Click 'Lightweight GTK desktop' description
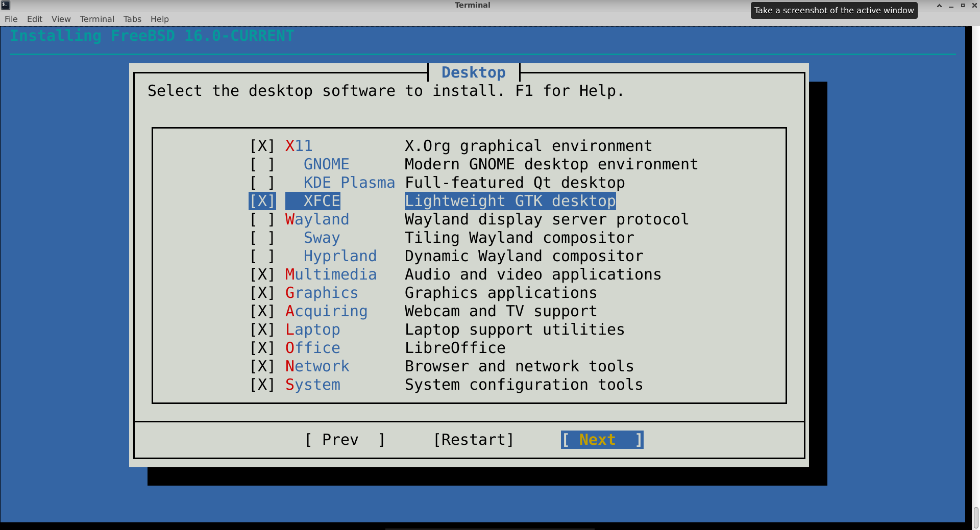980x530 pixels. click(510, 201)
